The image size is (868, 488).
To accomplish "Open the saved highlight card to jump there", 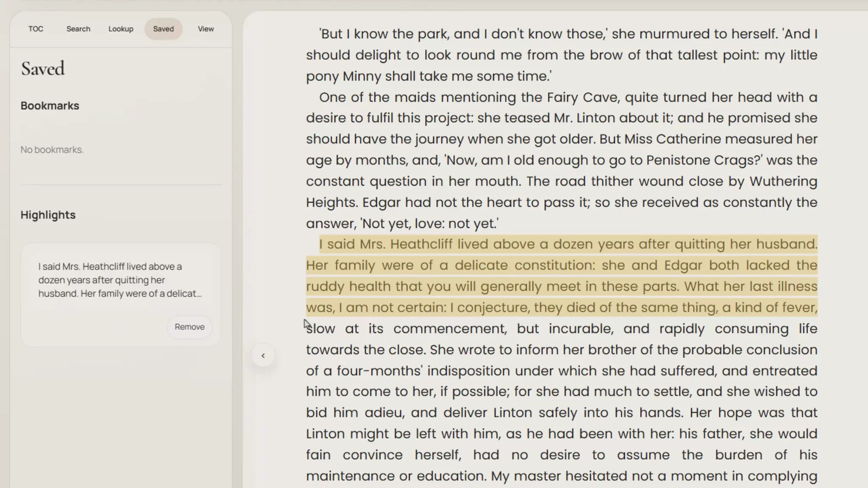I will pos(120,280).
